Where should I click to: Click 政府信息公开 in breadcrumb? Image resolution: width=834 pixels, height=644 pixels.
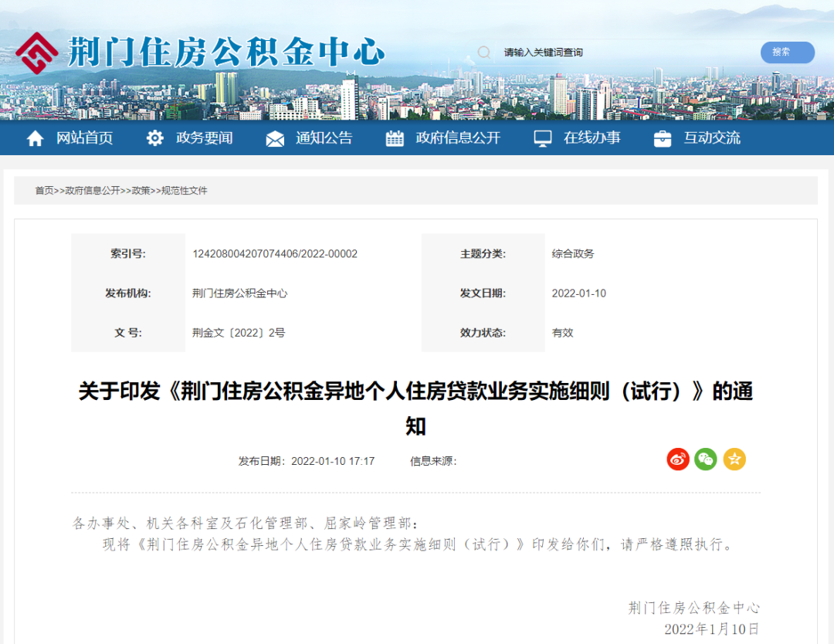click(93, 191)
